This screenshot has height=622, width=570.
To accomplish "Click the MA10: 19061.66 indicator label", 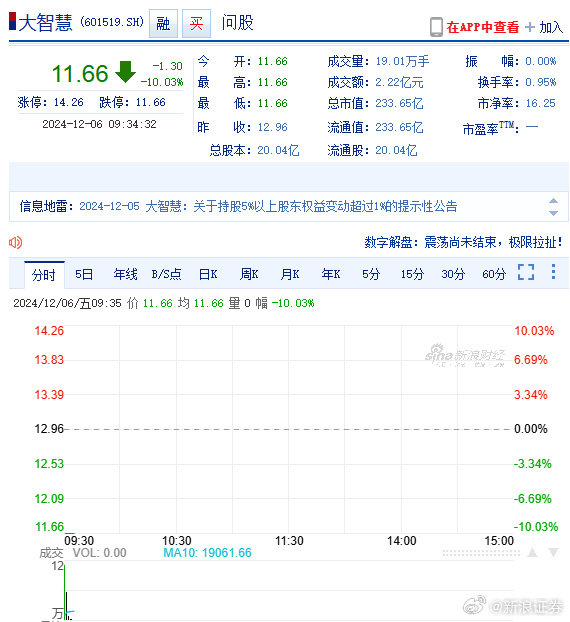I will coord(207,553).
